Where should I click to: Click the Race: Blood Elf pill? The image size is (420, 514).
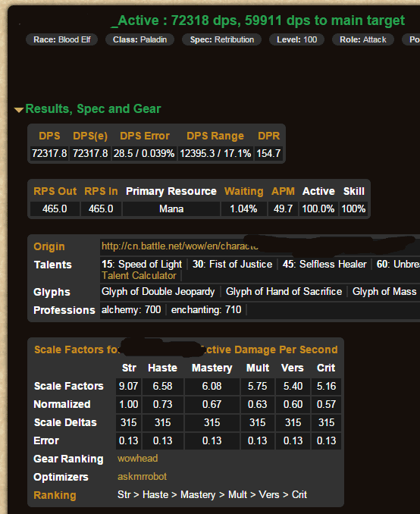pos(61,39)
